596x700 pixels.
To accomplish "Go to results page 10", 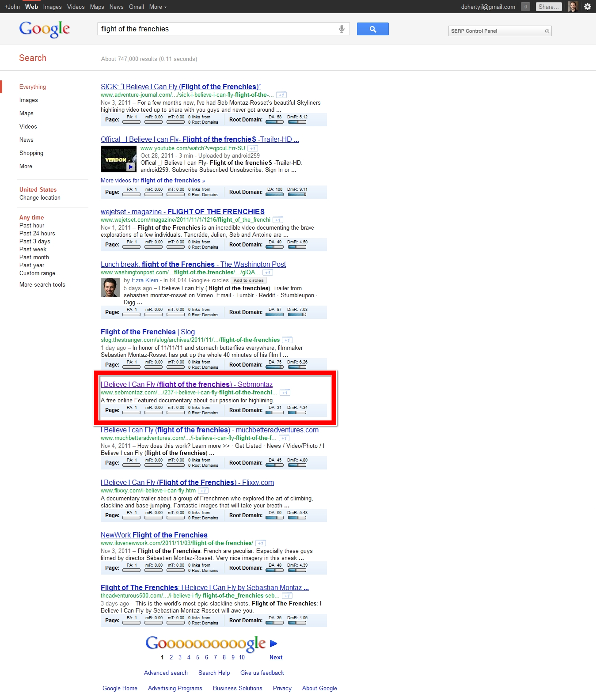I will (x=242, y=658).
